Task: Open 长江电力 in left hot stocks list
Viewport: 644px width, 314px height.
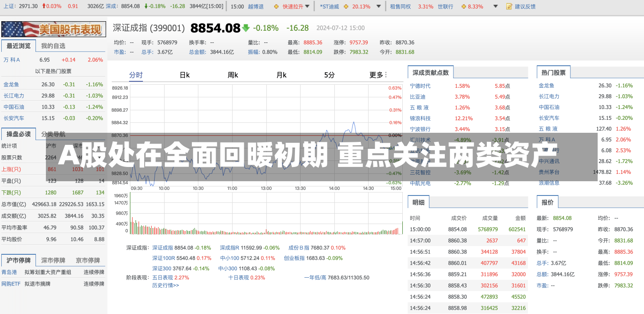Action: point(14,96)
